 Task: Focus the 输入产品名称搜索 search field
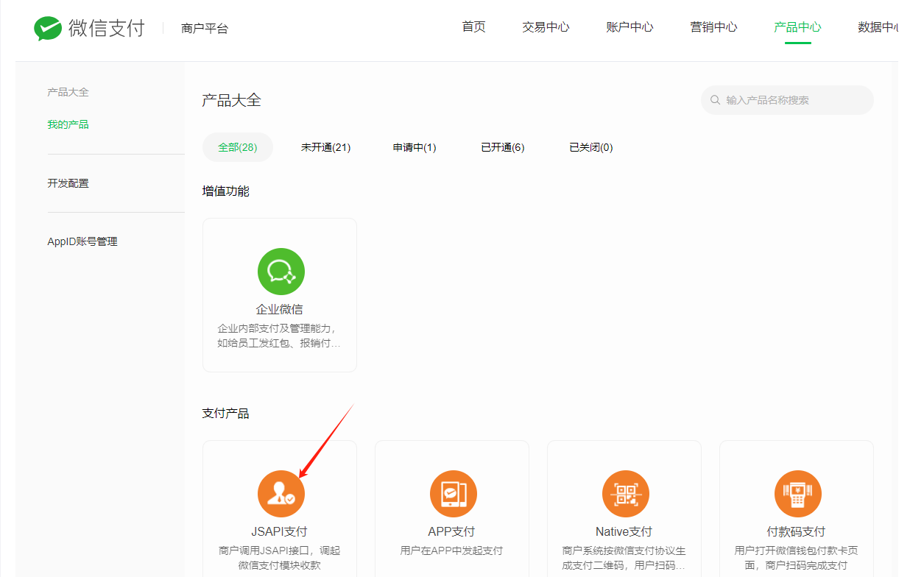point(787,100)
